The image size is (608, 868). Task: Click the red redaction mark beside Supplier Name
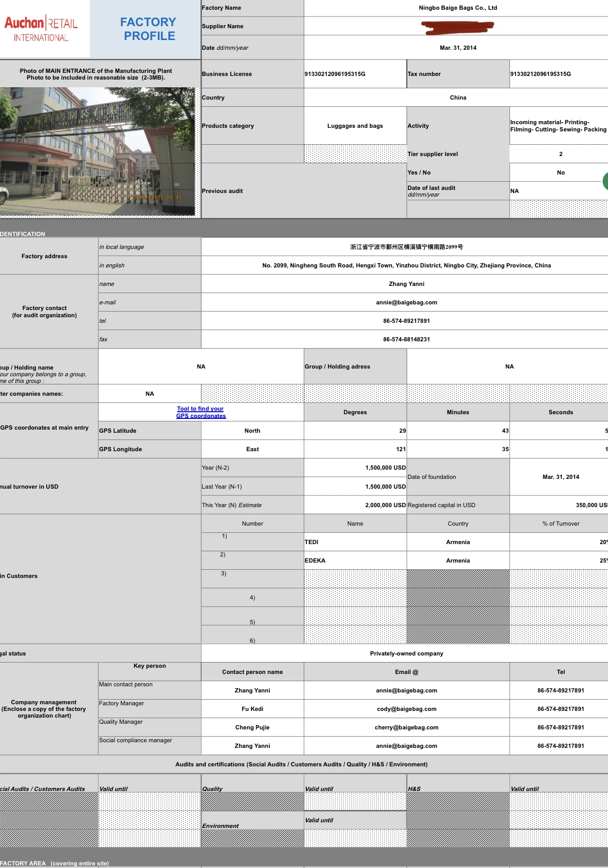pyautogui.click(x=457, y=27)
